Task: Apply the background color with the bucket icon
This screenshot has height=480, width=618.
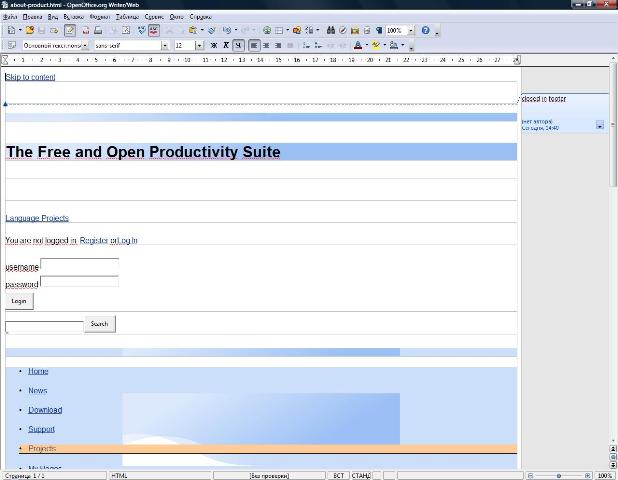Action: (x=393, y=46)
